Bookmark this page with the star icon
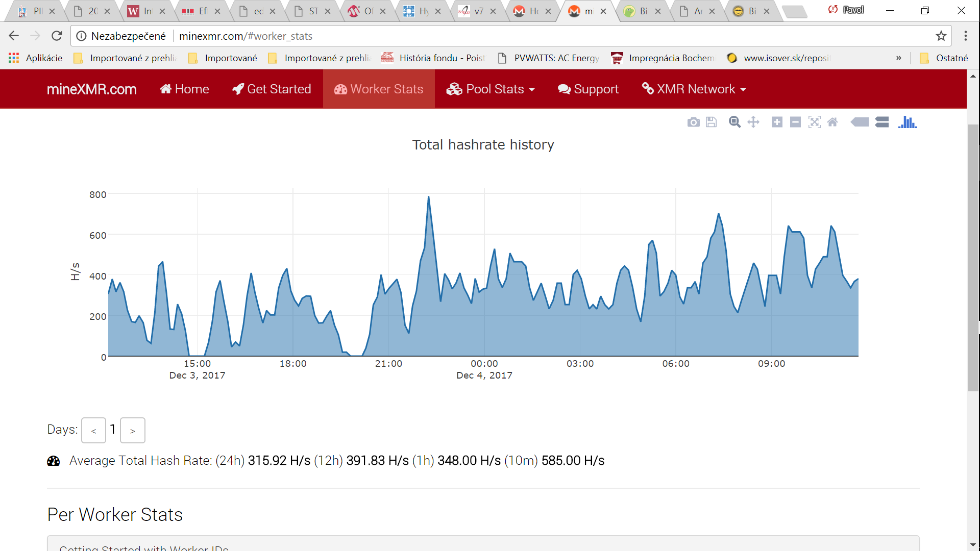Viewport: 980px width, 551px height. click(x=941, y=36)
